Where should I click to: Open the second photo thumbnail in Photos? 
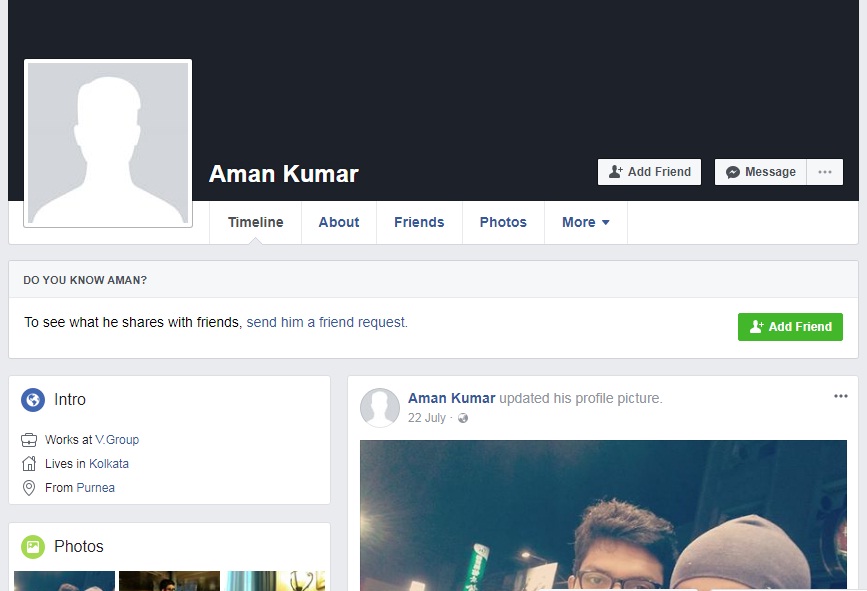pyautogui.click(x=169, y=581)
